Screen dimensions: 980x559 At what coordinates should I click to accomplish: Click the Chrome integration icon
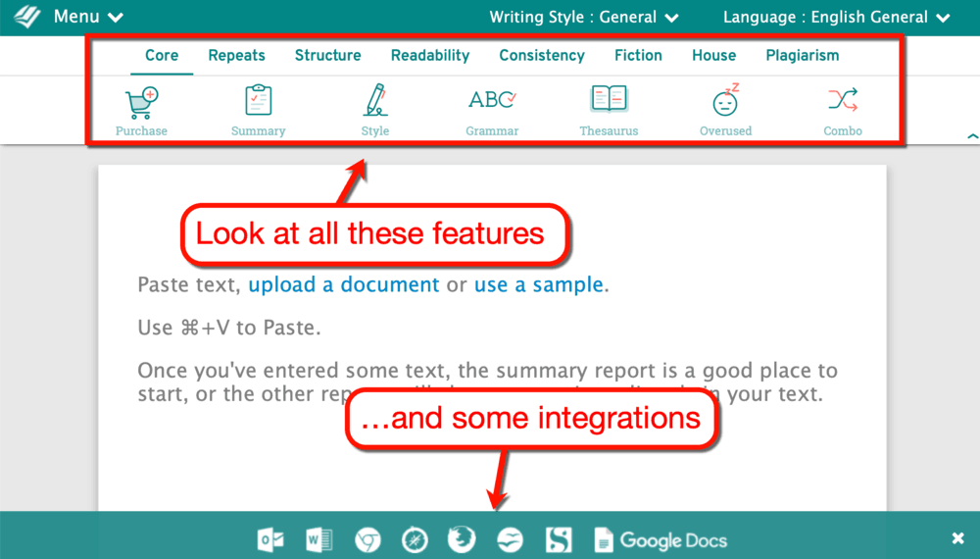tap(367, 539)
